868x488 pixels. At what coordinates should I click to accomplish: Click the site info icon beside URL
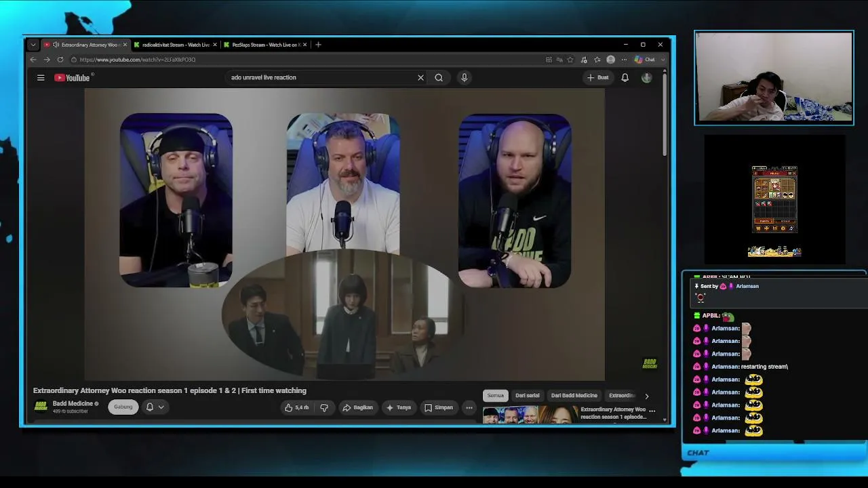[x=73, y=60]
